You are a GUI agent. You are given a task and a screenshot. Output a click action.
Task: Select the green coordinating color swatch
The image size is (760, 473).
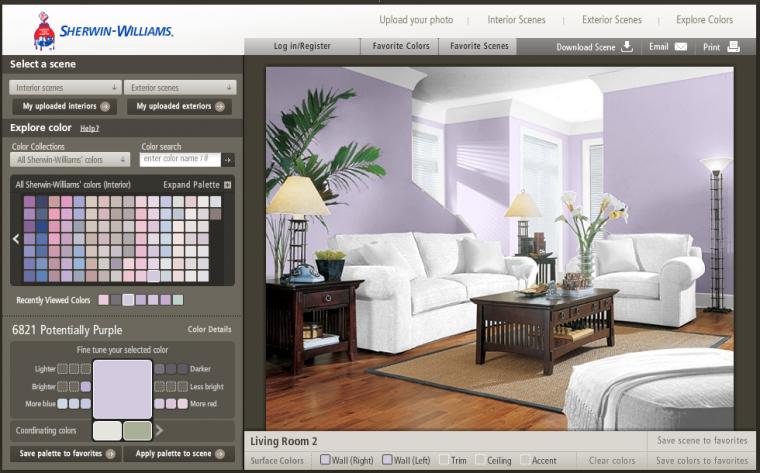tap(138, 430)
